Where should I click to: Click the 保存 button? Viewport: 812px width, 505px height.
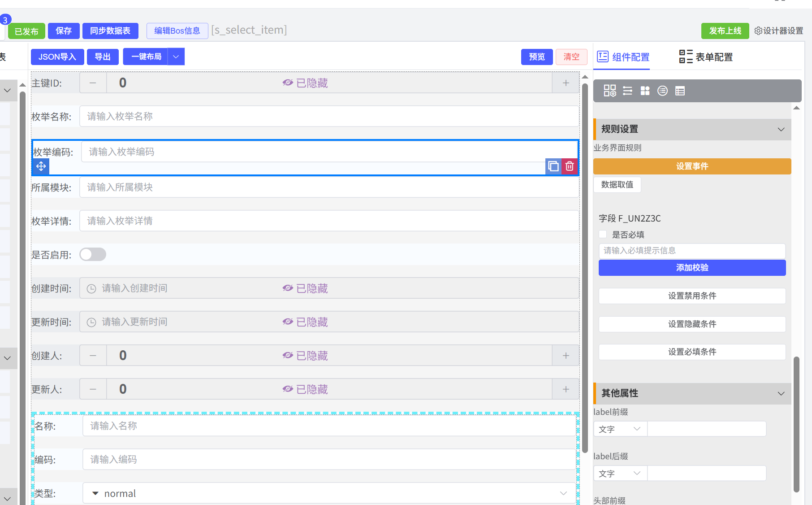coord(64,31)
